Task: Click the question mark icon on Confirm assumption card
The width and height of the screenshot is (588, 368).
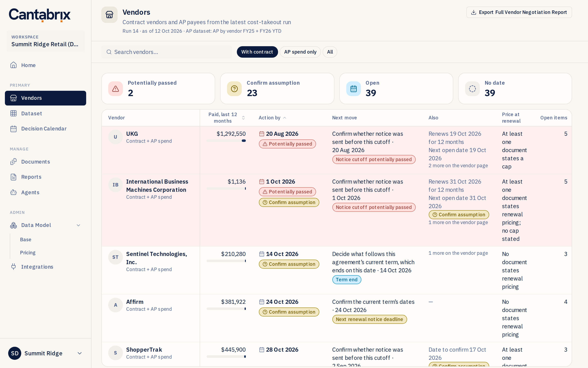Action: (234, 89)
